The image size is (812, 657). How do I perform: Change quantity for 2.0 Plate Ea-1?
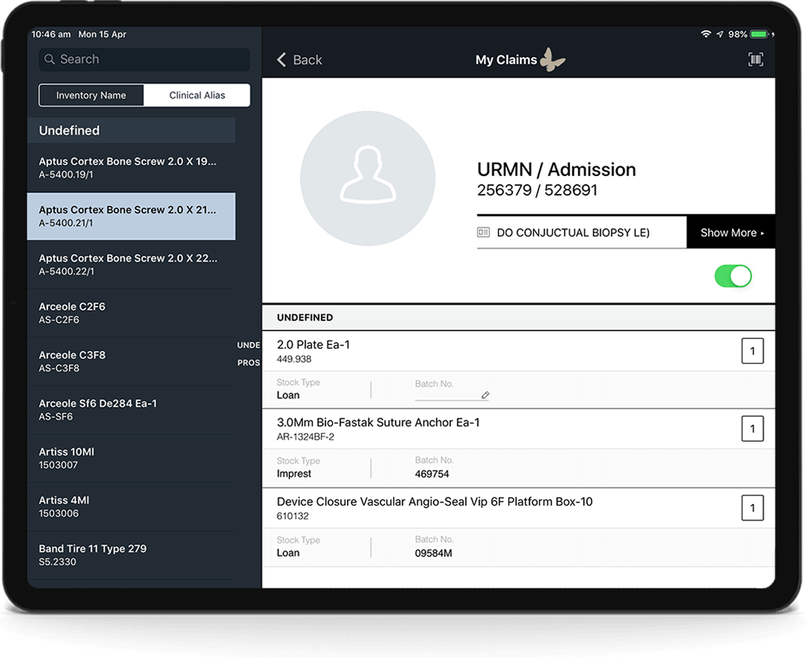(x=752, y=352)
